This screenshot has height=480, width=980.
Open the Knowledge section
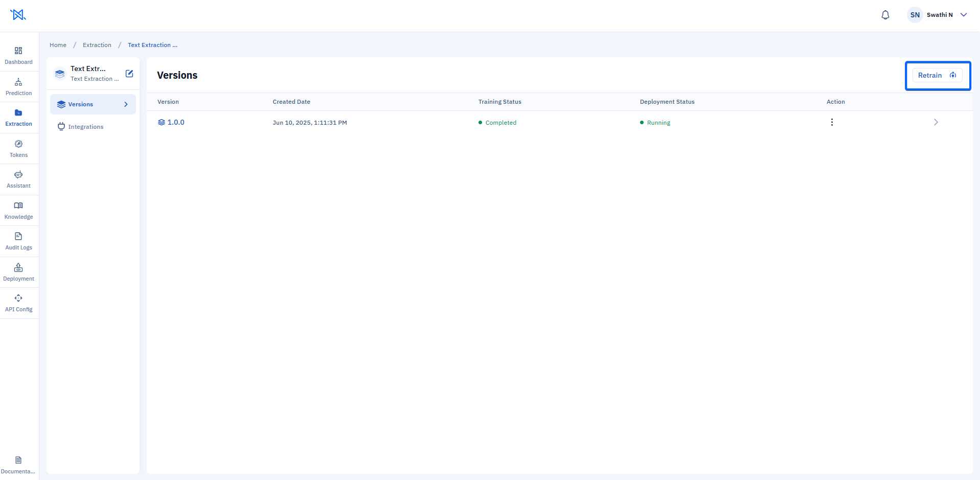click(x=18, y=211)
